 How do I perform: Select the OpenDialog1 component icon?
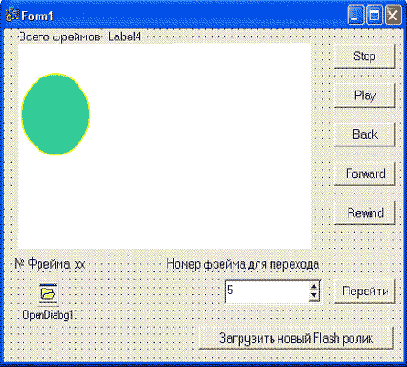click(48, 294)
